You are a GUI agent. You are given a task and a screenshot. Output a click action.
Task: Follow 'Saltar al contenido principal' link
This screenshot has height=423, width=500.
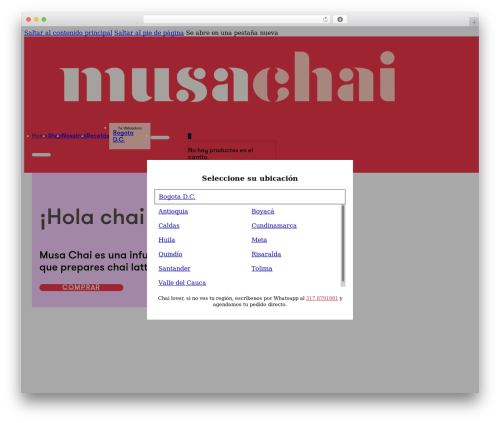point(68,33)
